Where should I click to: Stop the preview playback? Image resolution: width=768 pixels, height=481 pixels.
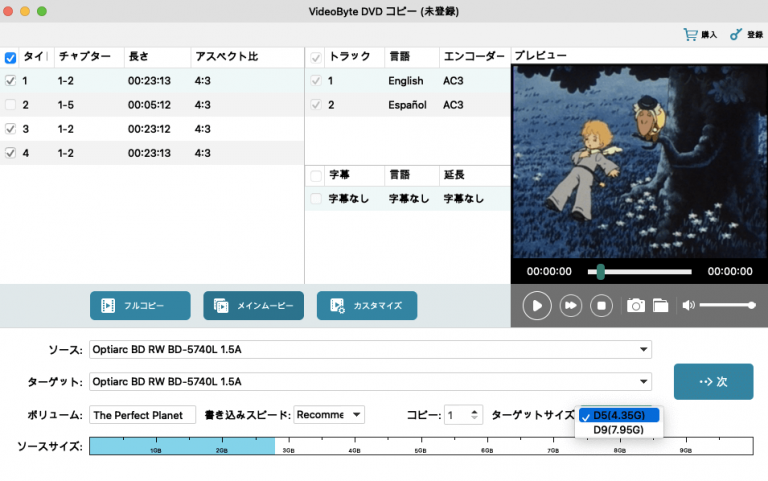[601, 306]
